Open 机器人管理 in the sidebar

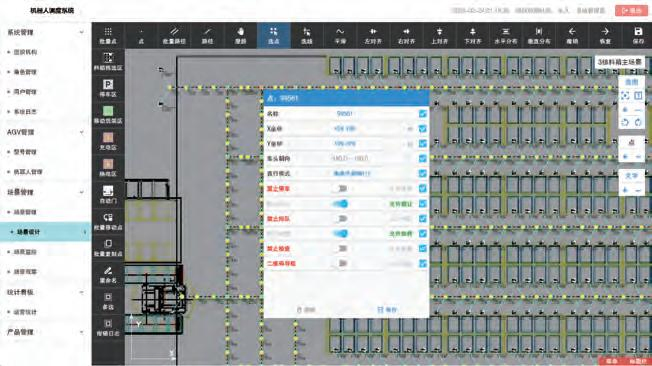[28, 172]
